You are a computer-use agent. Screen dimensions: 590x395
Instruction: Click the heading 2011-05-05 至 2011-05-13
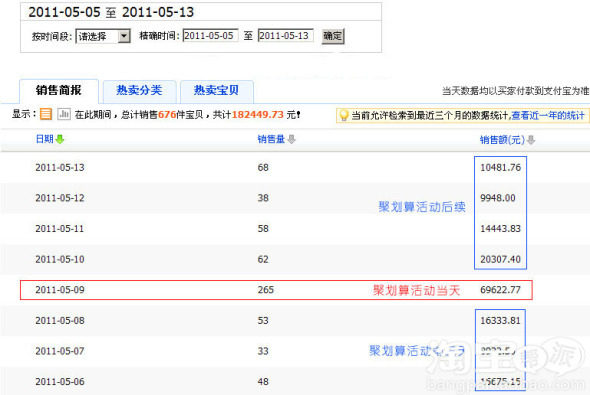(111, 12)
